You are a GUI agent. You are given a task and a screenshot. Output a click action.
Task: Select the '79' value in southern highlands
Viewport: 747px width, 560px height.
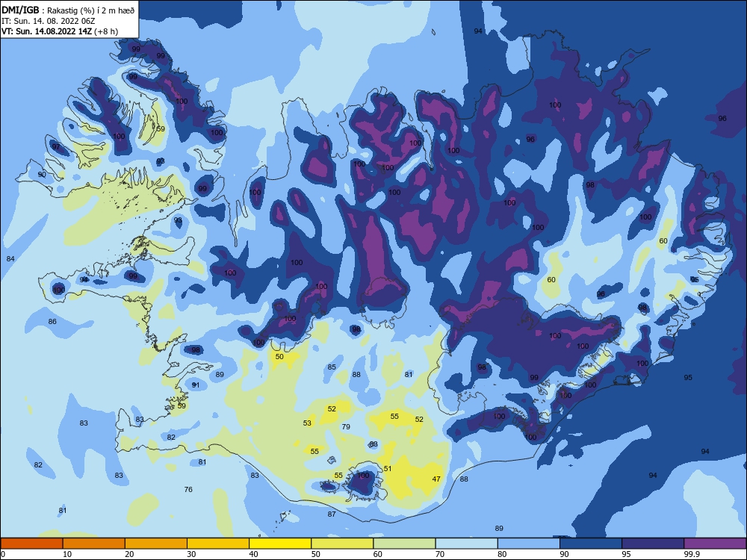[x=346, y=426]
